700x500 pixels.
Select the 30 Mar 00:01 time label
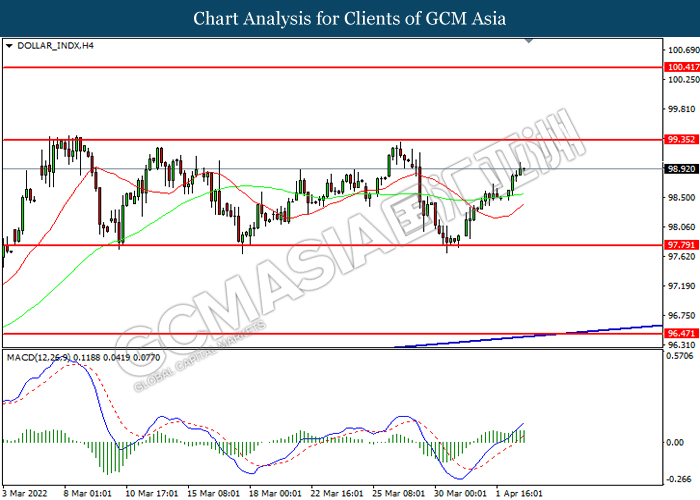coord(460,493)
